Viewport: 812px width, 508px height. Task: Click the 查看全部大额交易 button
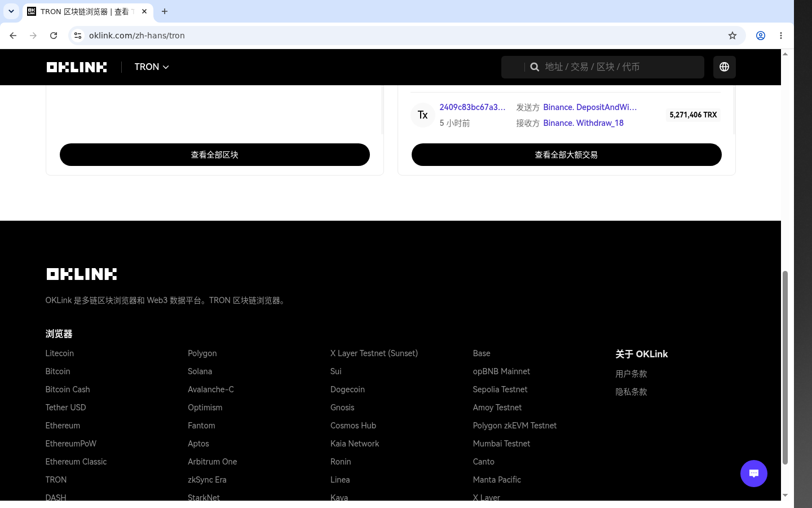pyautogui.click(x=567, y=155)
